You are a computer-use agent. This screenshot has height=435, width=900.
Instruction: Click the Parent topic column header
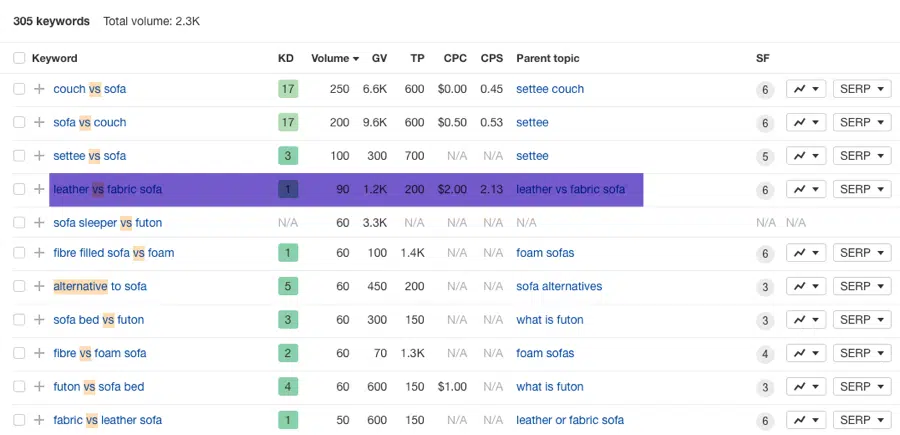(x=547, y=58)
